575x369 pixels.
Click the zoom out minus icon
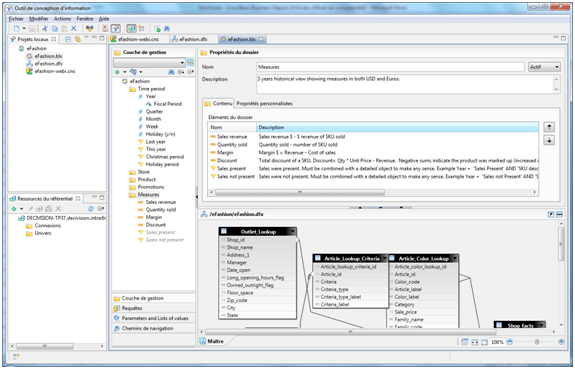pos(510,341)
